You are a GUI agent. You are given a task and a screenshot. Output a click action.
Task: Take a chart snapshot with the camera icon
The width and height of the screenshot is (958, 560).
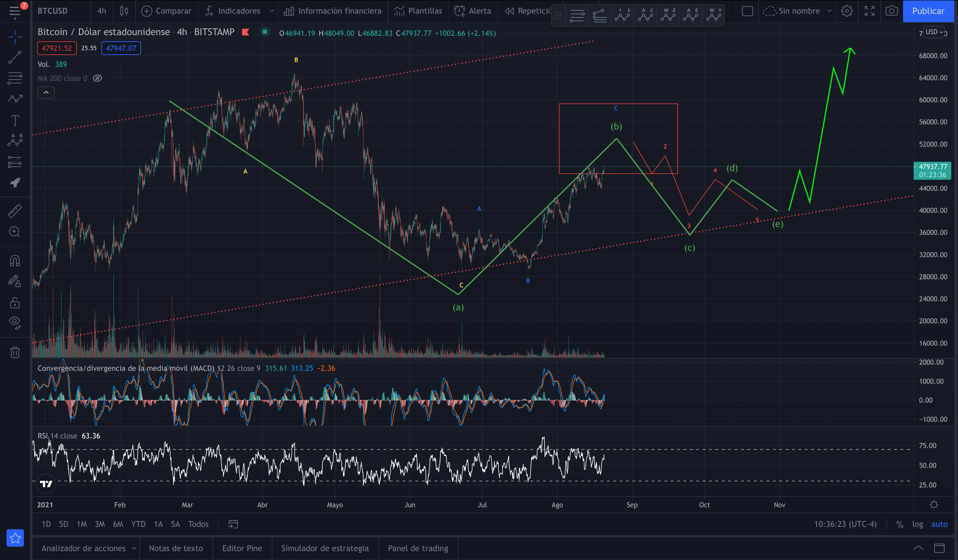(x=891, y=11)
